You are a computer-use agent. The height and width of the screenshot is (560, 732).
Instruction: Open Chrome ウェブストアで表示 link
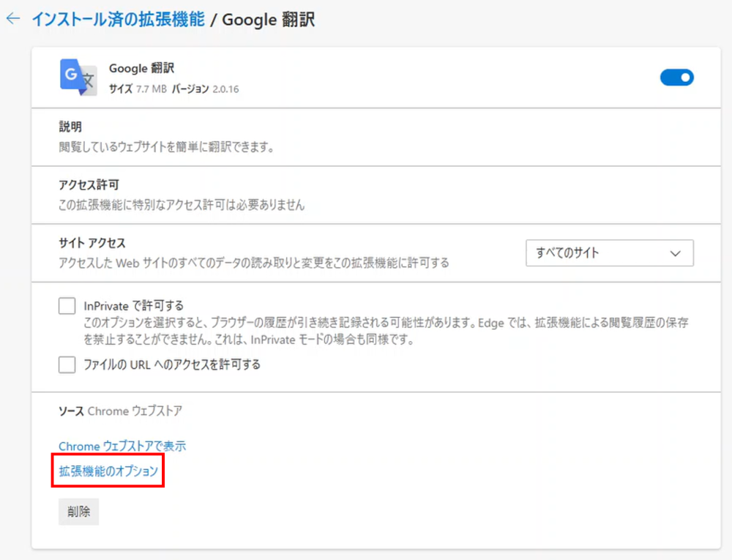(122, 446)
